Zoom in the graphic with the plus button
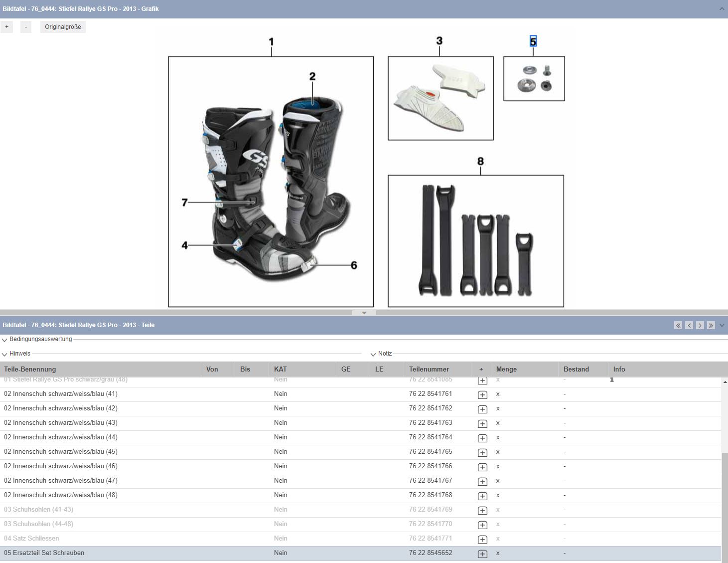Screen dimensions: 728x563 (x=6, y=27)
